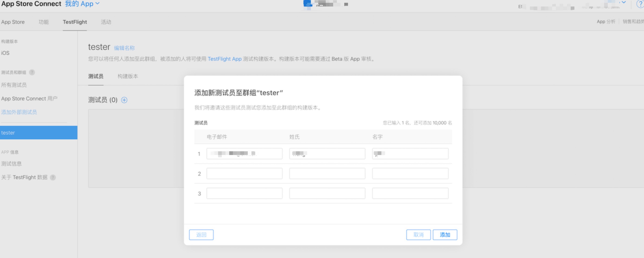
Task: Expand the account dropdown chevron top right
Action: pos(624,3)
